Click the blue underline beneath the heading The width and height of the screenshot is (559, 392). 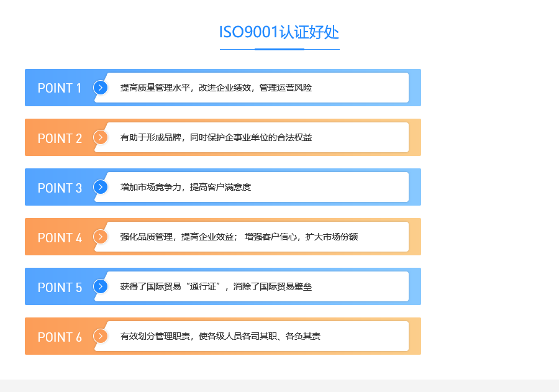279,49
